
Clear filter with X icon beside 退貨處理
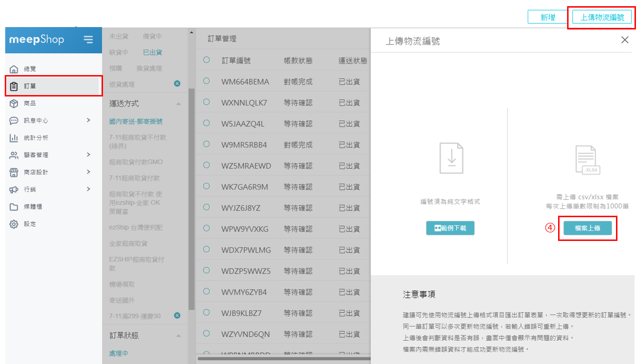click(x=177, y=84)
